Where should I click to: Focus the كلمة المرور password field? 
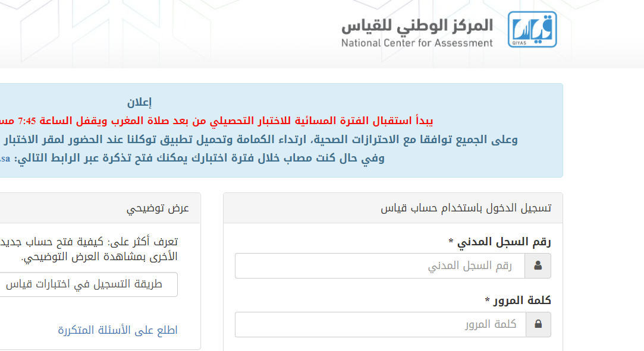coord(381,324)
